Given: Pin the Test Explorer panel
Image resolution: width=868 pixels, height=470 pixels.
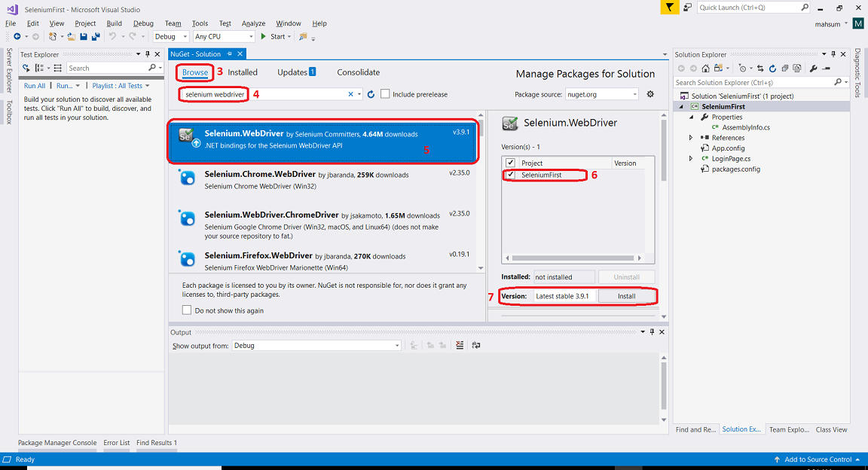Looking at the screenshot, I should click(147, 54).
